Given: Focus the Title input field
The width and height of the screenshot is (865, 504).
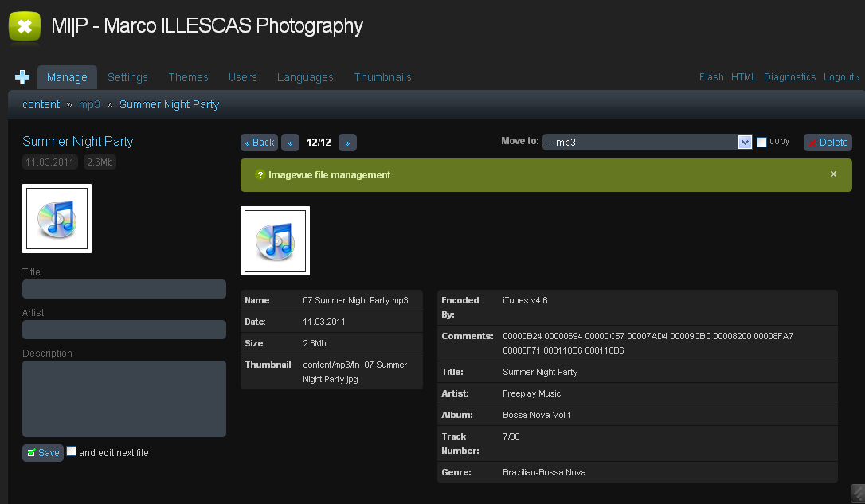Looking at the screenshot, I should pyautogui.click(x=124, y=289).
